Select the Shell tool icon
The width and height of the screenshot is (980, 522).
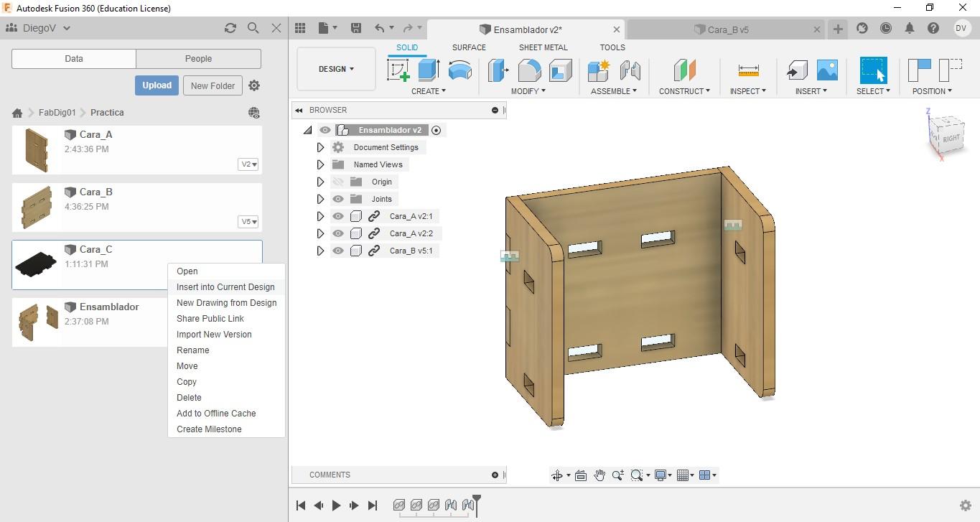(x=560, y=70)
